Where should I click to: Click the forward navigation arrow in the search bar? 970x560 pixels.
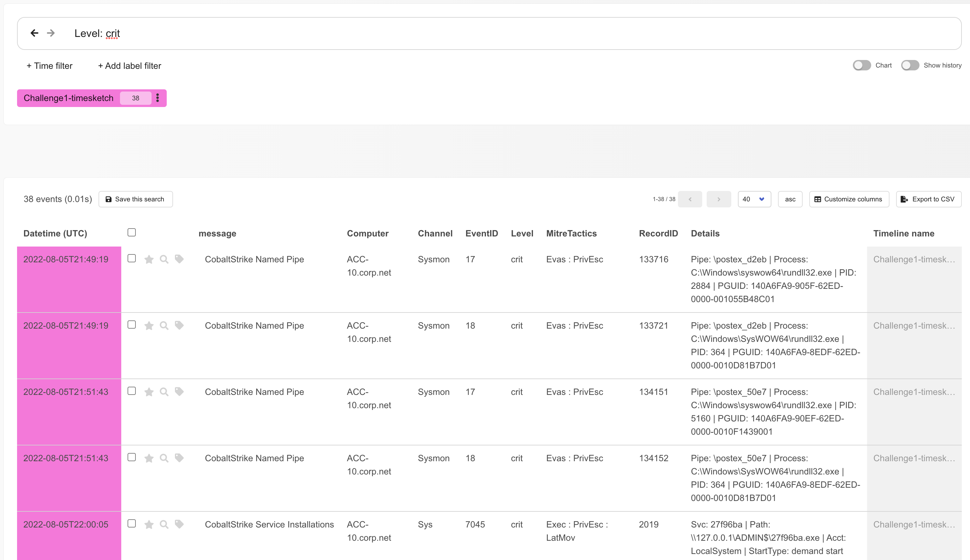click(51, 33)
